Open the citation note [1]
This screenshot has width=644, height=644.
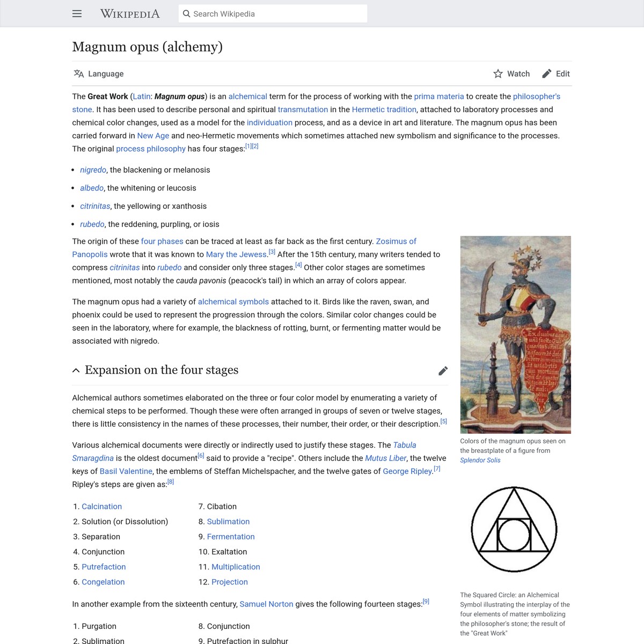[x=247, y=145]
